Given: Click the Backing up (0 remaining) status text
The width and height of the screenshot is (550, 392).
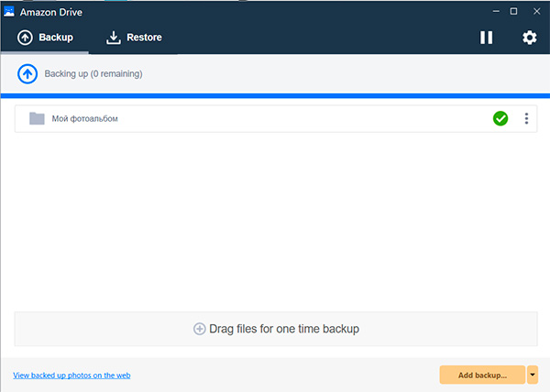Looking at the screenshot, I should click(93, 73).
